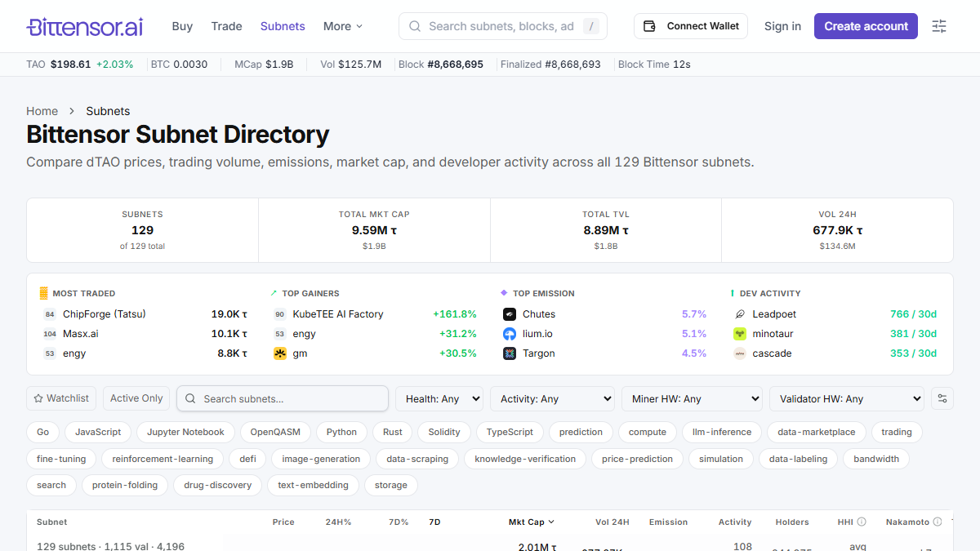The image size is (980, 551).
Task: Click the Bittensor.ai logo
Action: tap(85, 26)
